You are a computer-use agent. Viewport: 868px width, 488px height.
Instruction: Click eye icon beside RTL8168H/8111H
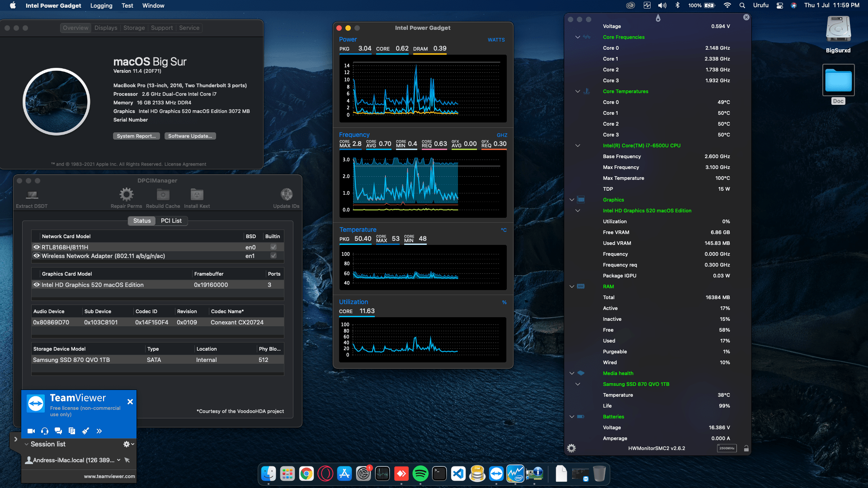37,247
